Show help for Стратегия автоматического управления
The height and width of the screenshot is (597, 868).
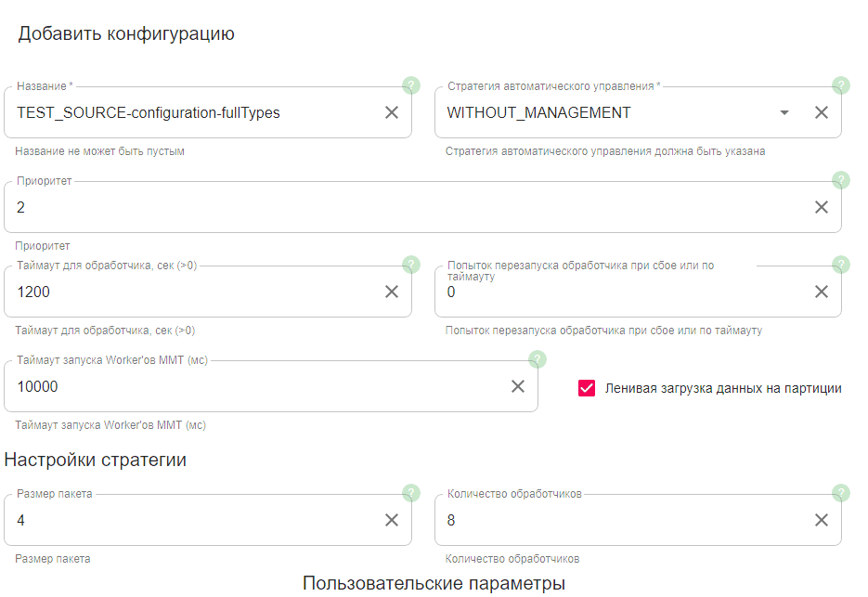(x=841, y=85)
